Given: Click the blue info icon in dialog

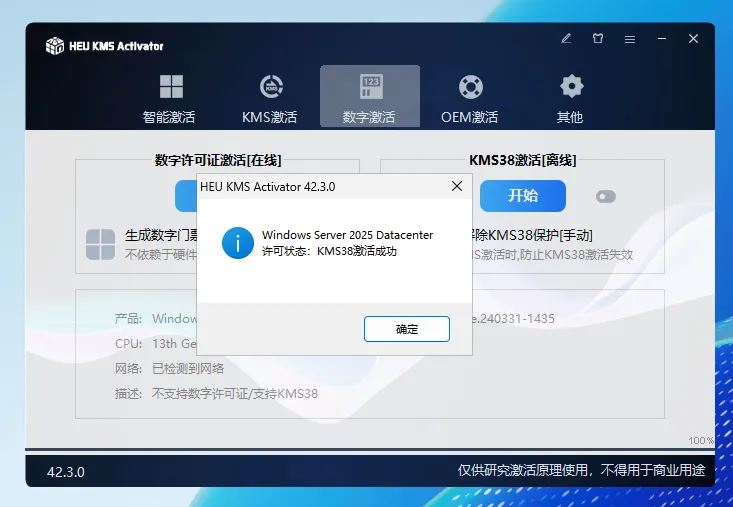Looking at the screenshot, I should [238, 243].
